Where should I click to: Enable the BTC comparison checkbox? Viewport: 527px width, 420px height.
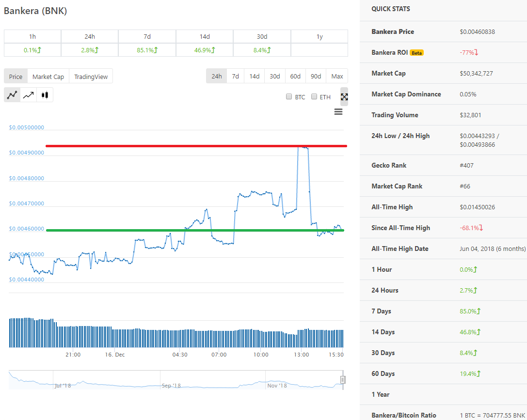[x=288, y=97]
